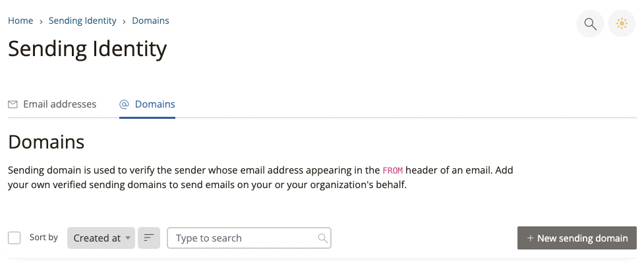
Task: Click the pink FROM code text
Action: coord(392,170)
